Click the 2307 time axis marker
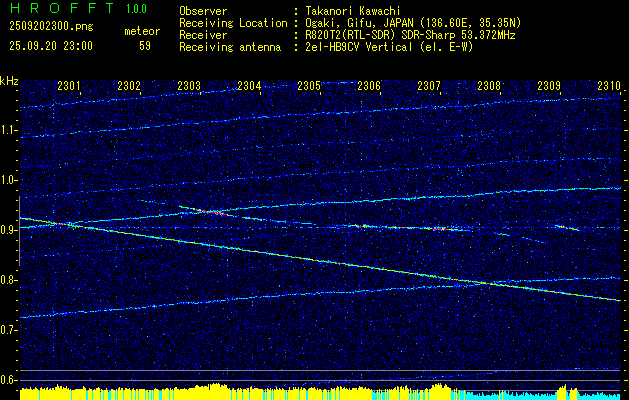 pos(429,85)
